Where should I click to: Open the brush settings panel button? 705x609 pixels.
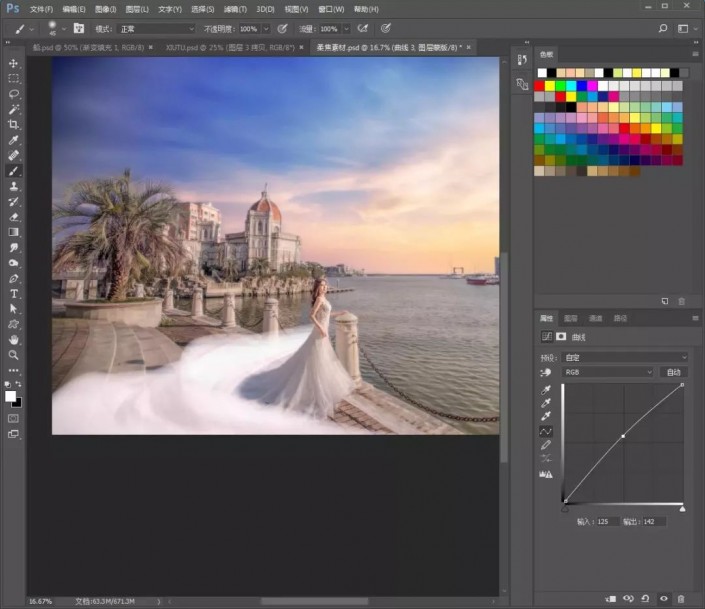pyautogui.click(x=79, y=28)
